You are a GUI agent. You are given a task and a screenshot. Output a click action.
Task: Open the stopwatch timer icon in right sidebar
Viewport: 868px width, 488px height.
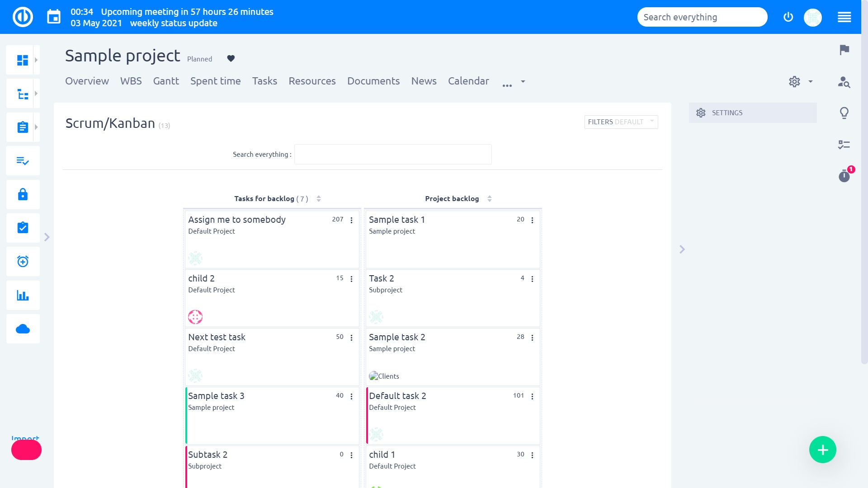coord(844,176)
